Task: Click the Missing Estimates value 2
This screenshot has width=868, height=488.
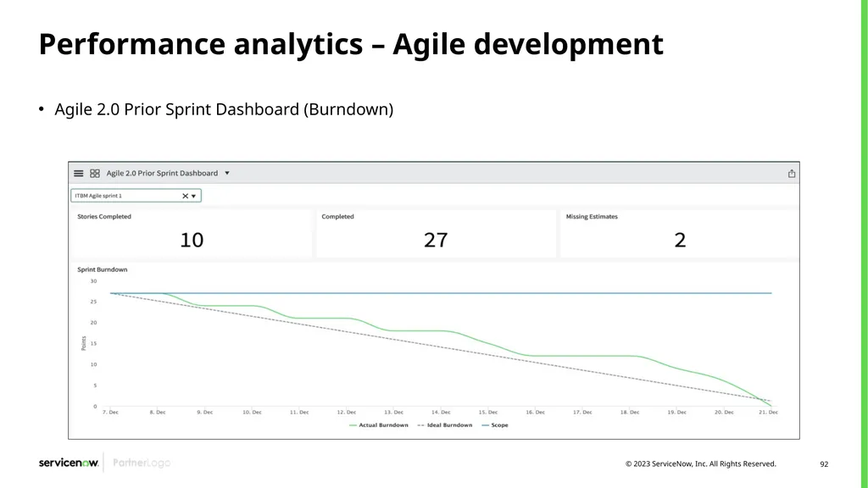Action: [x=680, y=240]
